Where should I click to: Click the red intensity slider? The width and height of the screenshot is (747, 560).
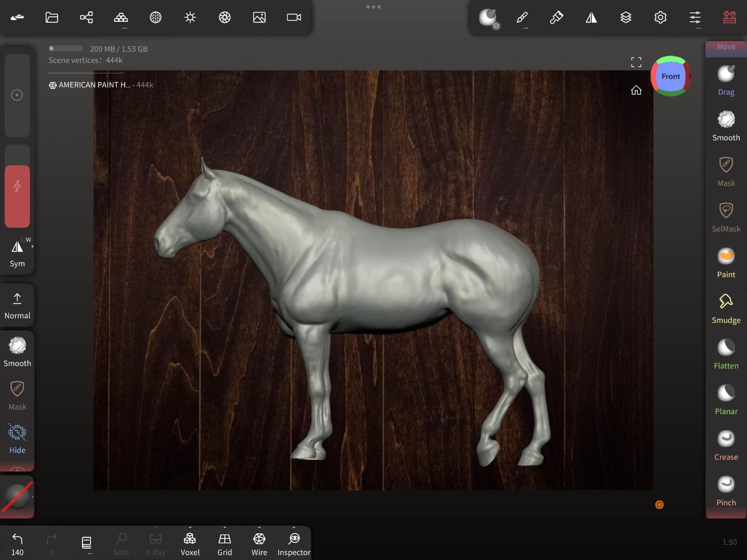17,196
